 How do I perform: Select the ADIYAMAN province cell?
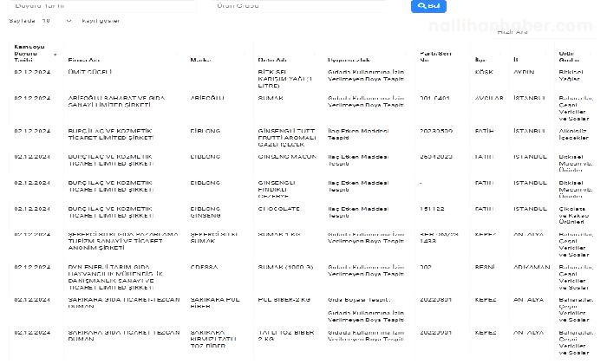click(532, 267)
